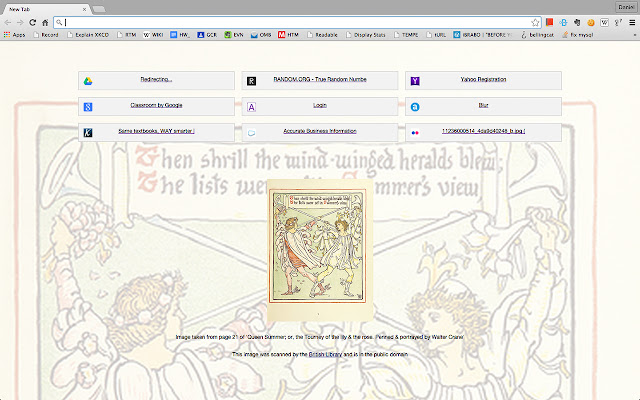Open the Blur link
This screenshot has height=400, width=640.
pos(484,105)
